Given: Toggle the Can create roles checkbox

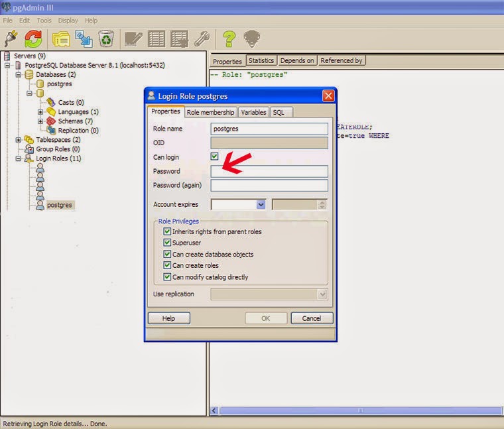Looking at the screenshot, I should [x=167, y=265].
